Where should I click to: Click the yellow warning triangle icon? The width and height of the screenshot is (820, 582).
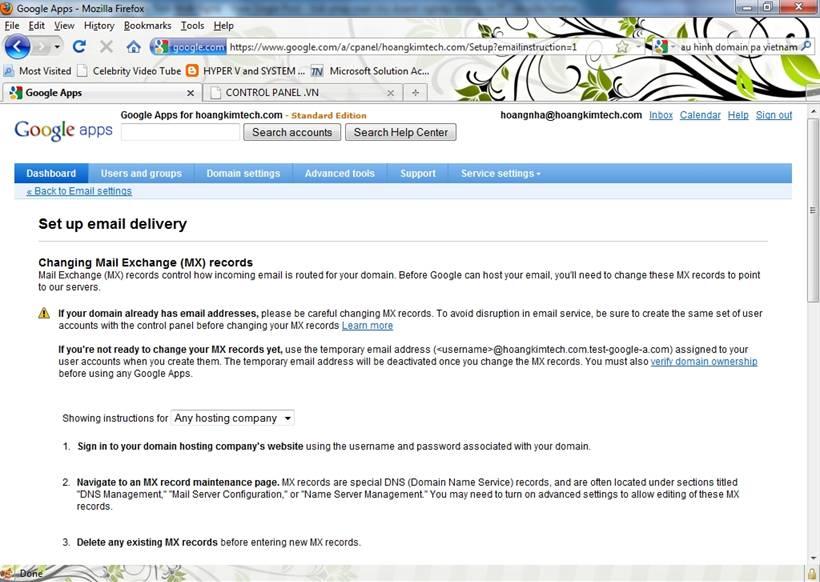click(44, 313)
